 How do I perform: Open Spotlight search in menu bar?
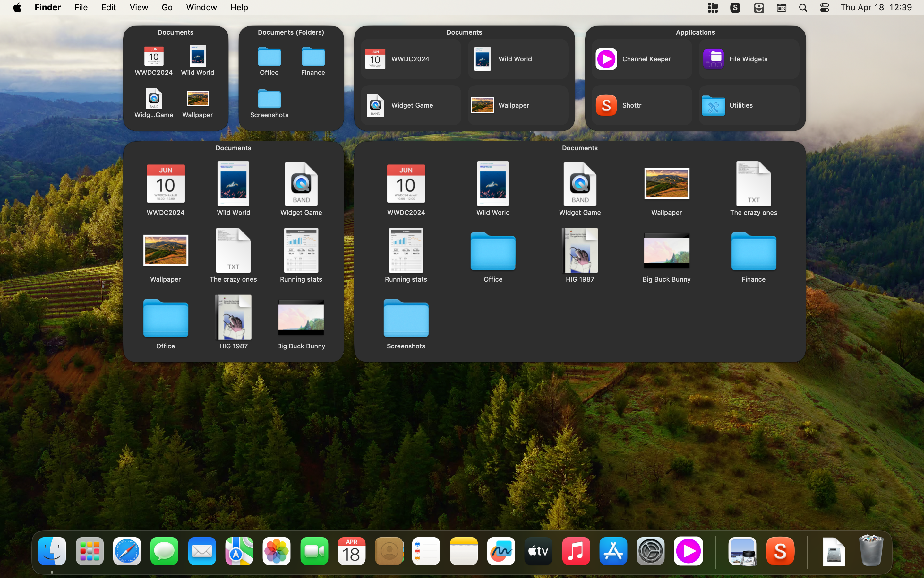(x=803, y=8)
